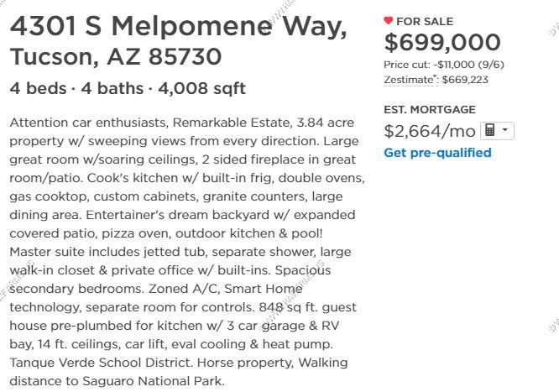Click the EST. MORTGAGE heading

(430, 109)
